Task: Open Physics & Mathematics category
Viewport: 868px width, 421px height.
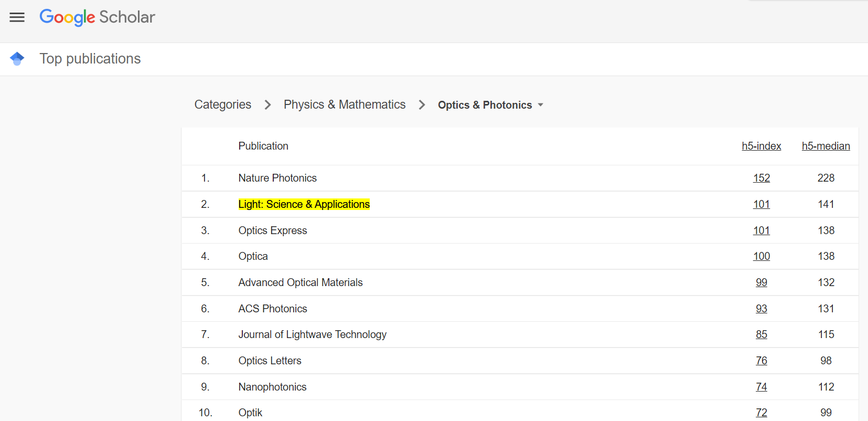Action: click(x=345, y=104)
